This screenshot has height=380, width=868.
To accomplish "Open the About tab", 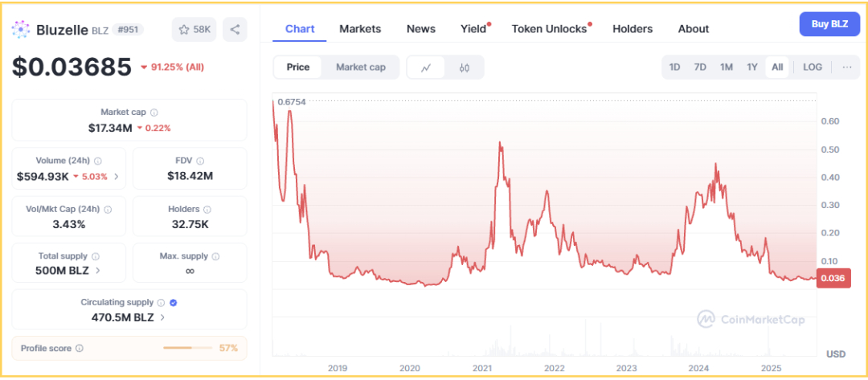I will (x=693, y=29).
